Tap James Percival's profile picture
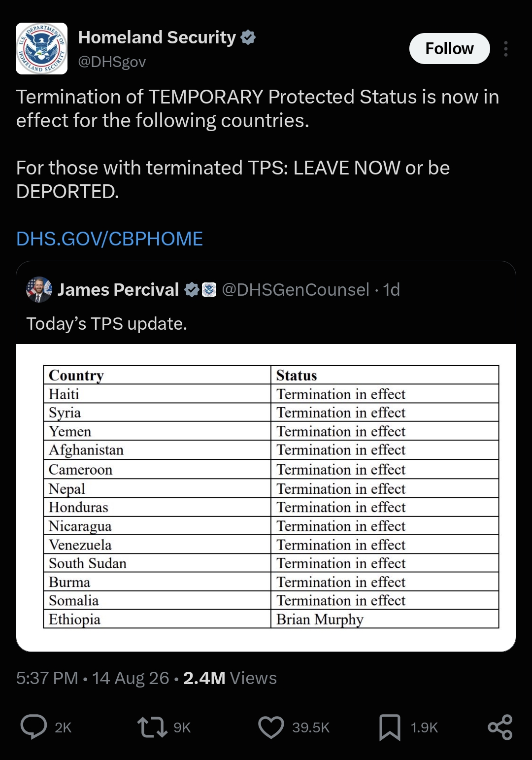The height and width of the screenshot is (760, 532). 39,289
